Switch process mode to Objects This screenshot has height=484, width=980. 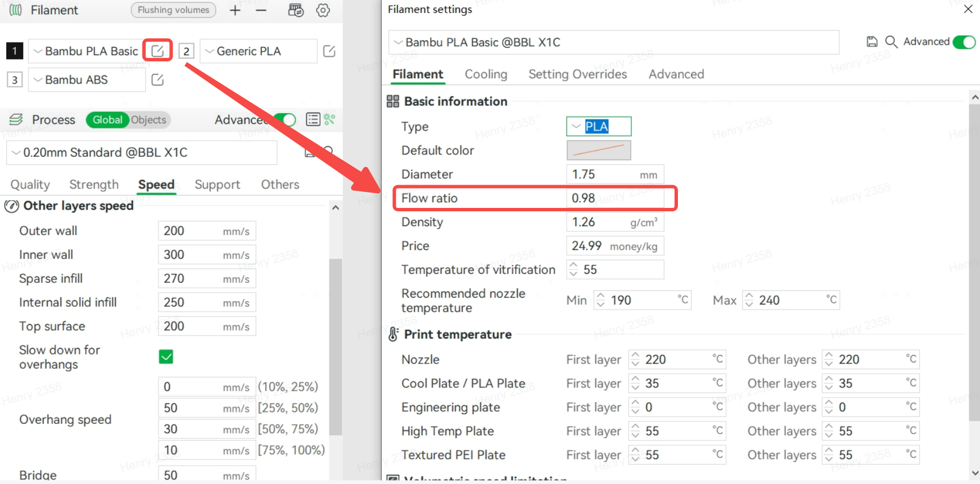pyautogui.click(x=149, y=119)
